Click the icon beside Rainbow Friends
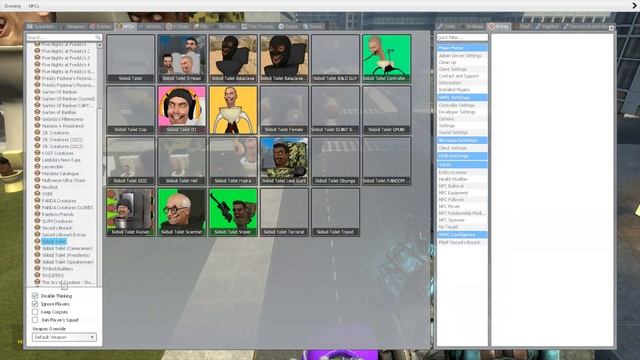Image resolution: width=640 pixels, height=360 pixels. click(37, 214)
